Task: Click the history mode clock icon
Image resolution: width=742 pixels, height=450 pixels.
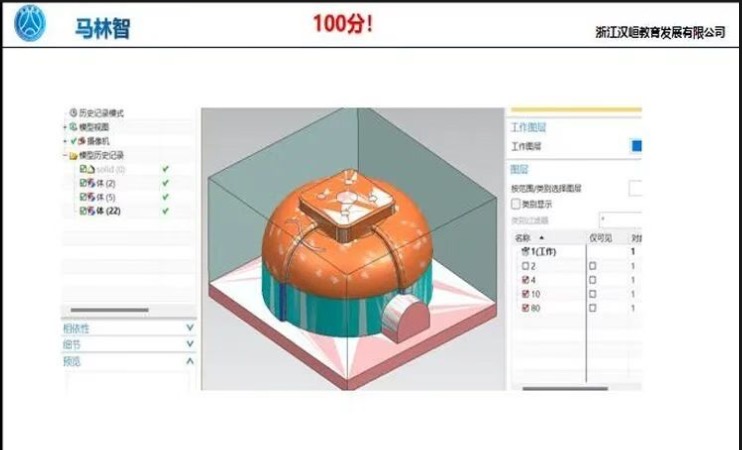Action: [x=73, y=114]
